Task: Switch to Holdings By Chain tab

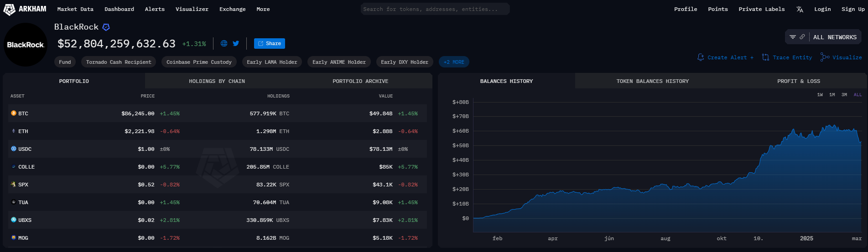Action: tap(217, 81)
